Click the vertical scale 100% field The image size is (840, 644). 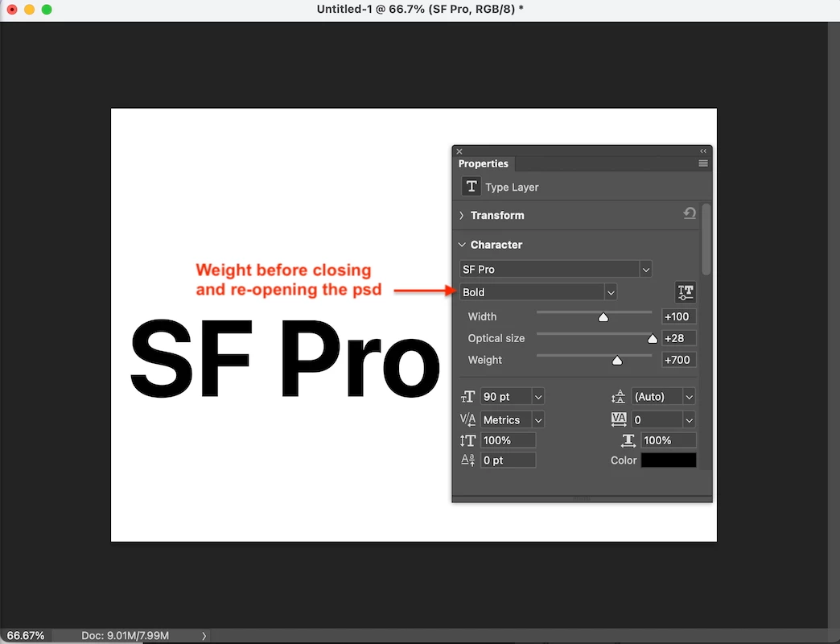point(508,440)
